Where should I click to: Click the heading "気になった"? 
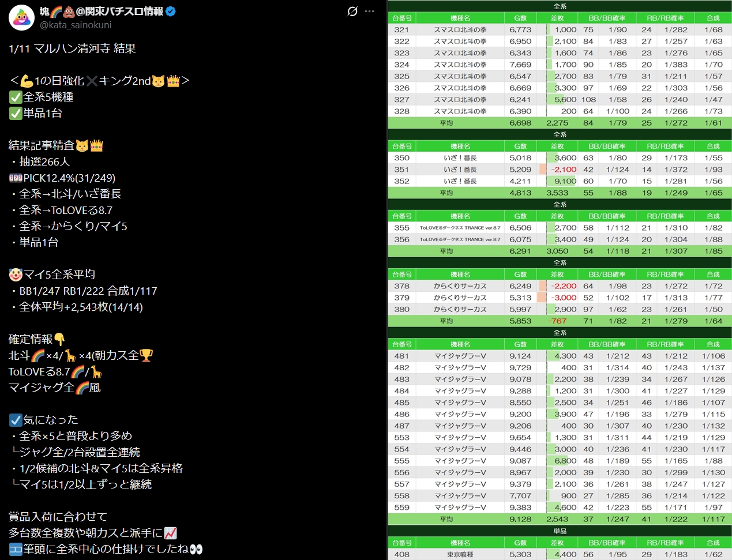point(43,420)
